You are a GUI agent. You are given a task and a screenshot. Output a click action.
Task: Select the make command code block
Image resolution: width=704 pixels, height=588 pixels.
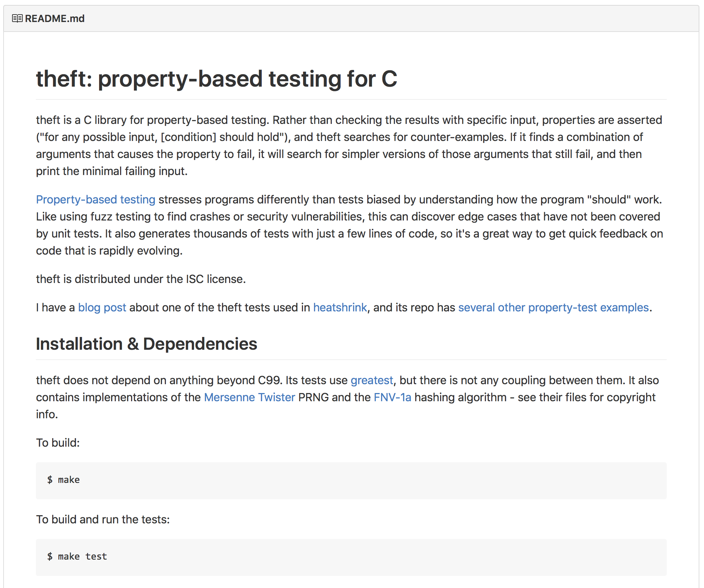point(64,480)
